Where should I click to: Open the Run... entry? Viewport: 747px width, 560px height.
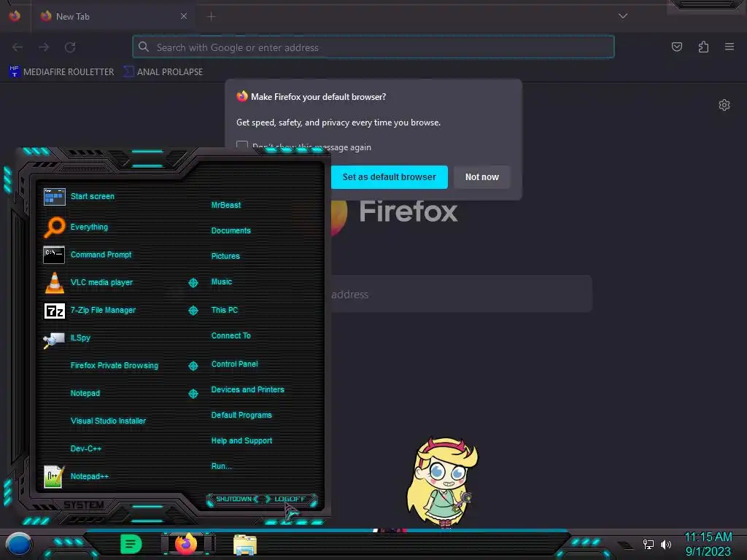coord(222,466)
